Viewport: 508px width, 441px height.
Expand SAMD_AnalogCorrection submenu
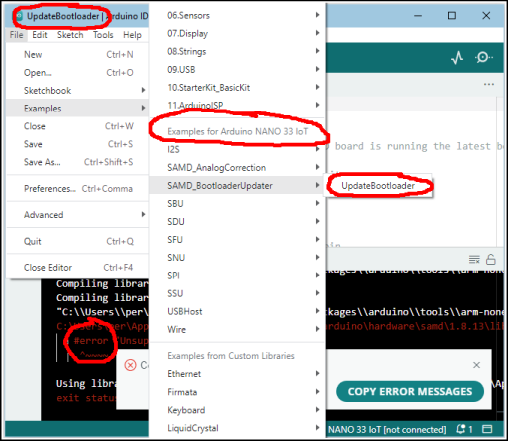point(237,167)
